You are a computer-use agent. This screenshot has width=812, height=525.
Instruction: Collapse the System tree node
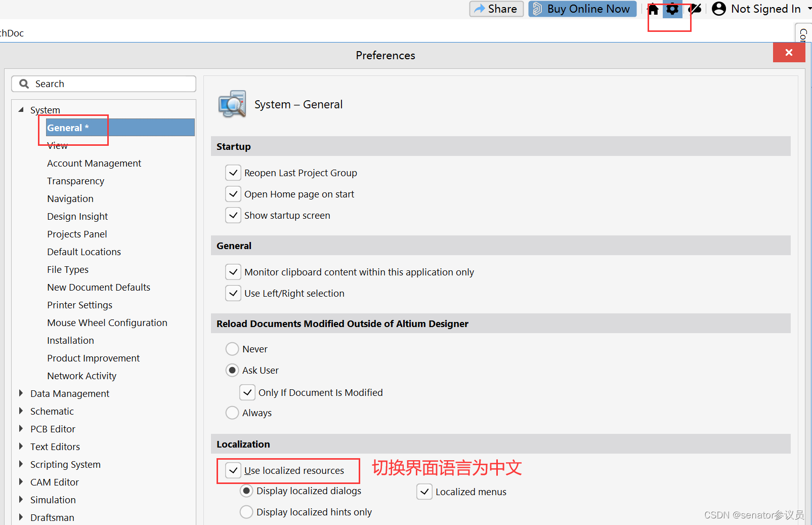point(21,109)
